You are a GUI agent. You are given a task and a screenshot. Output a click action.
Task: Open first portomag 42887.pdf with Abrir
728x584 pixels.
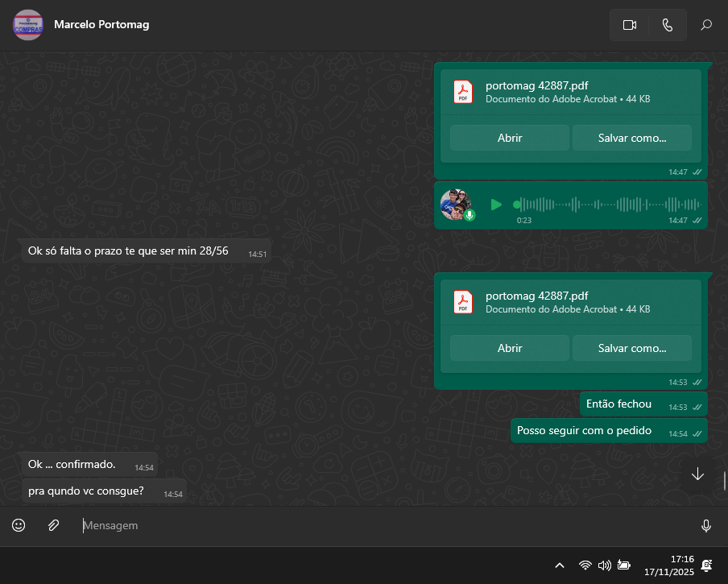tap(510, 138)
